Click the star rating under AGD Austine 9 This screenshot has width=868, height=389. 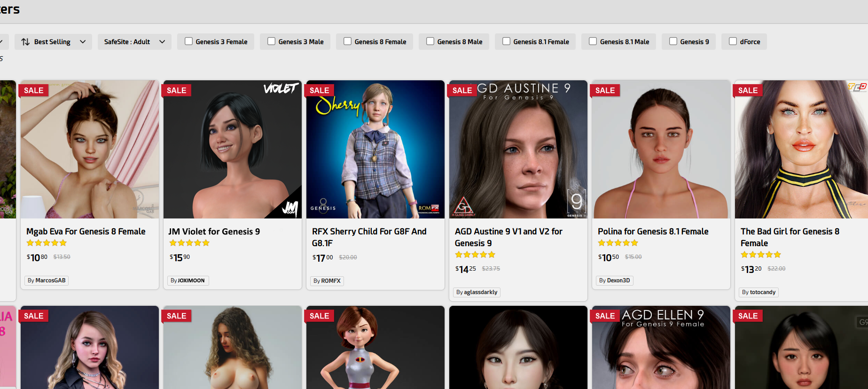click(475, 255)
